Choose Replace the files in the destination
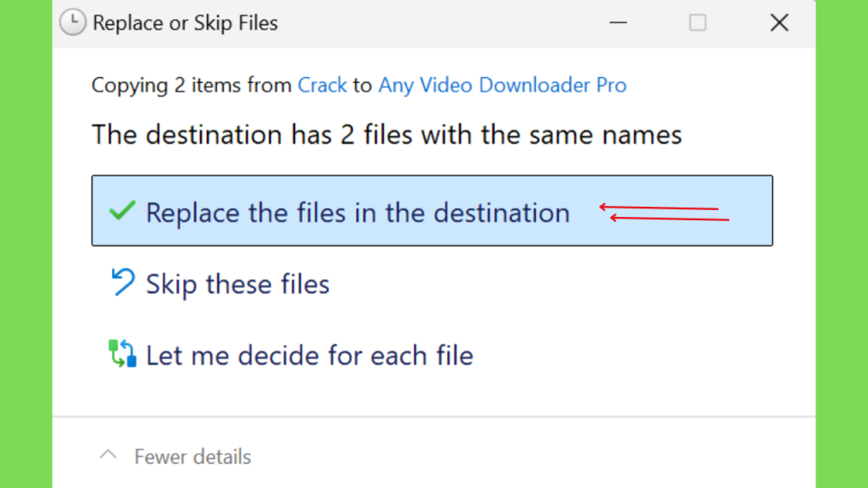This screenshot has width=868, height=488. click(432, 211)
